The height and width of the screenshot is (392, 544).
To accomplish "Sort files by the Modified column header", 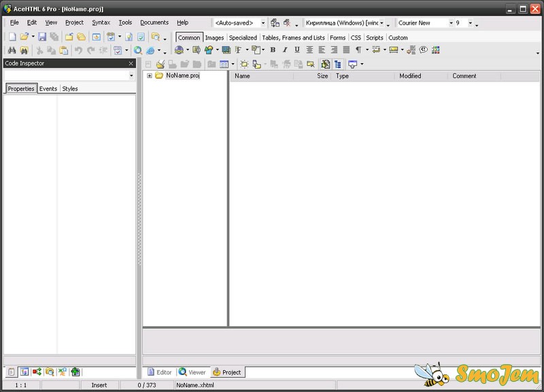I will [421, 76].
